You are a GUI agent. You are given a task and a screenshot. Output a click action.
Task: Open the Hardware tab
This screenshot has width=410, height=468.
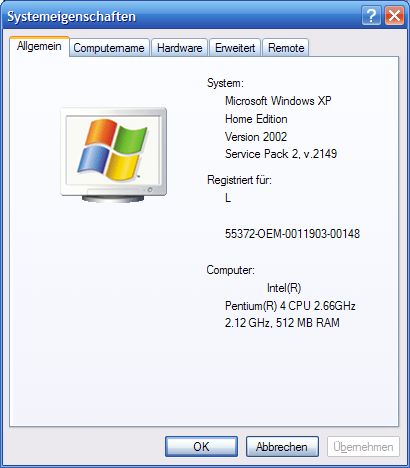point(180,48)
